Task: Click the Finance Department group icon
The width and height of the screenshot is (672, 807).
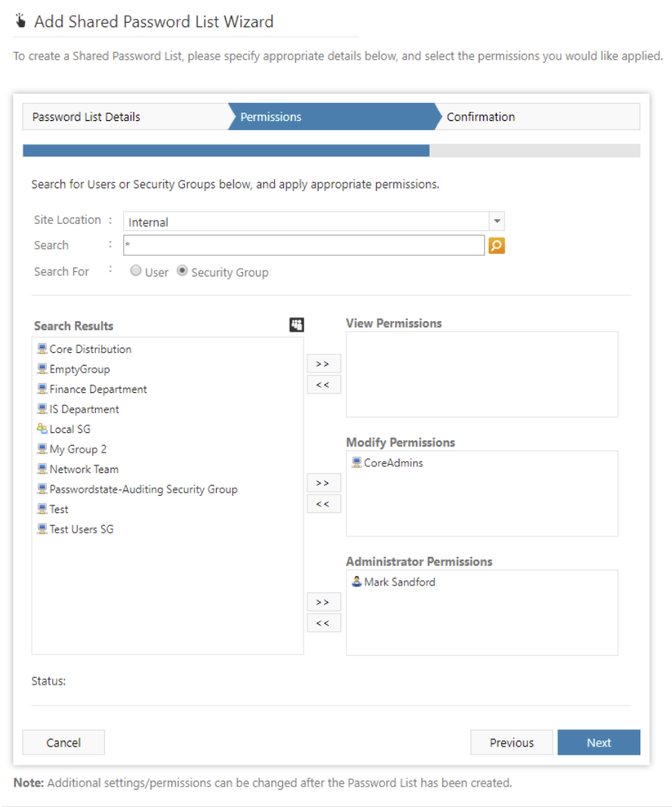Action: click(x=41, y=389)
